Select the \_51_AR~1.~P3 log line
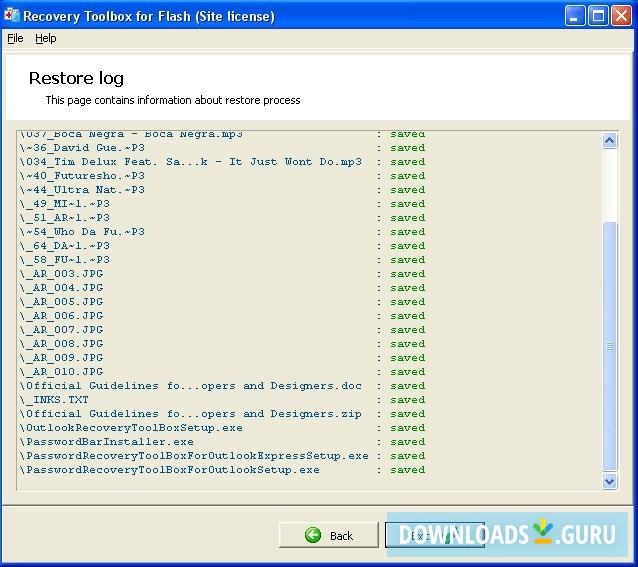Viewport: 638px width, 567px height. pyautogui.click(x=223, y=218)
